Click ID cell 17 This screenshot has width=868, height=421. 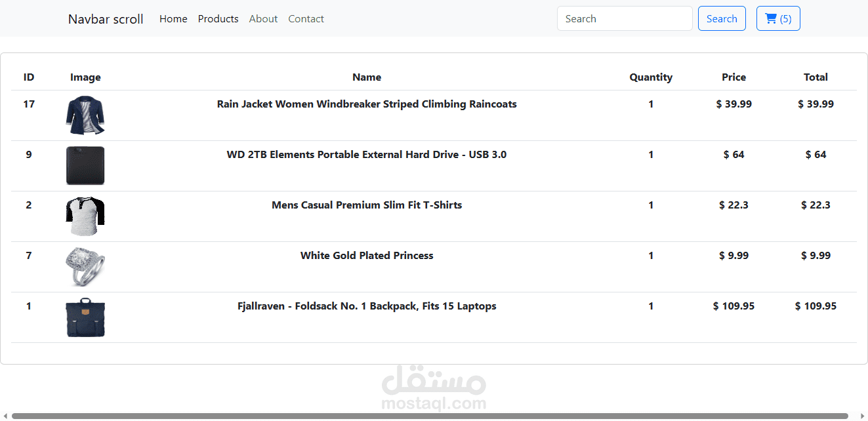coord(29,104)
